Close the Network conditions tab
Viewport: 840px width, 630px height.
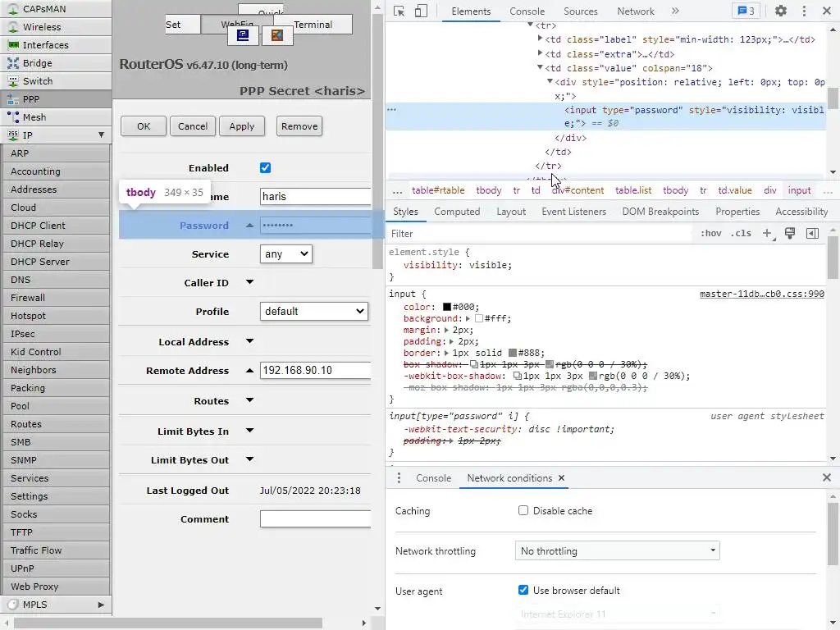[561, 478]
